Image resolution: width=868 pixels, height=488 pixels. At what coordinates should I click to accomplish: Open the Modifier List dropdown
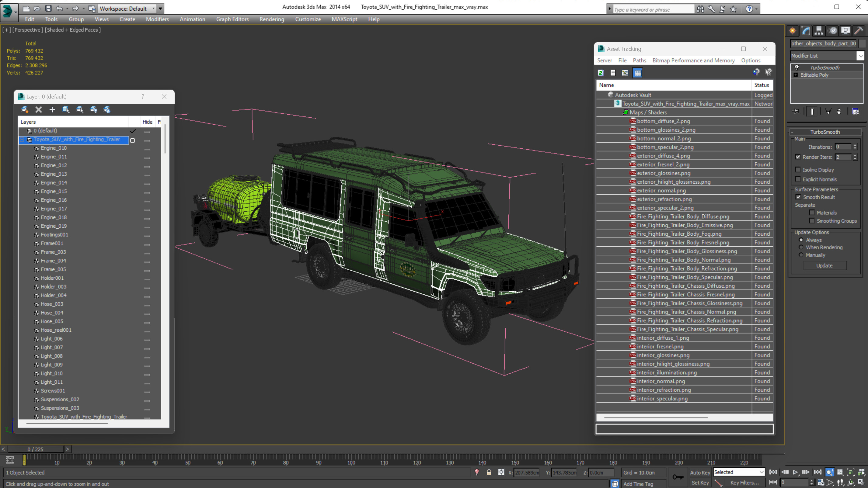click(861, 56)
